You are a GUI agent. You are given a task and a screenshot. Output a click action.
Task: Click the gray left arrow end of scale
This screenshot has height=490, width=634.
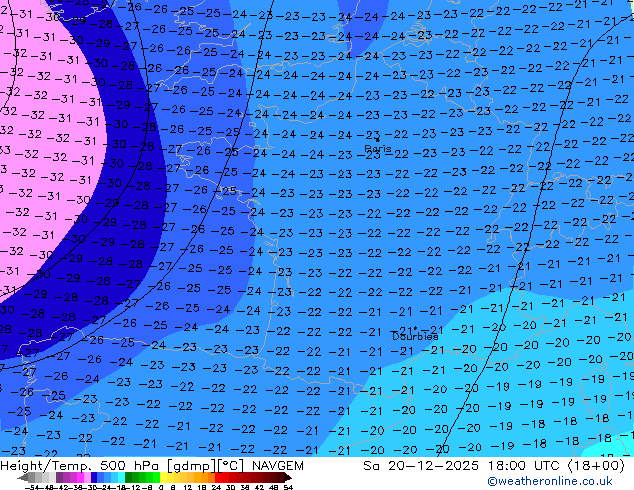tap(23, 477)
